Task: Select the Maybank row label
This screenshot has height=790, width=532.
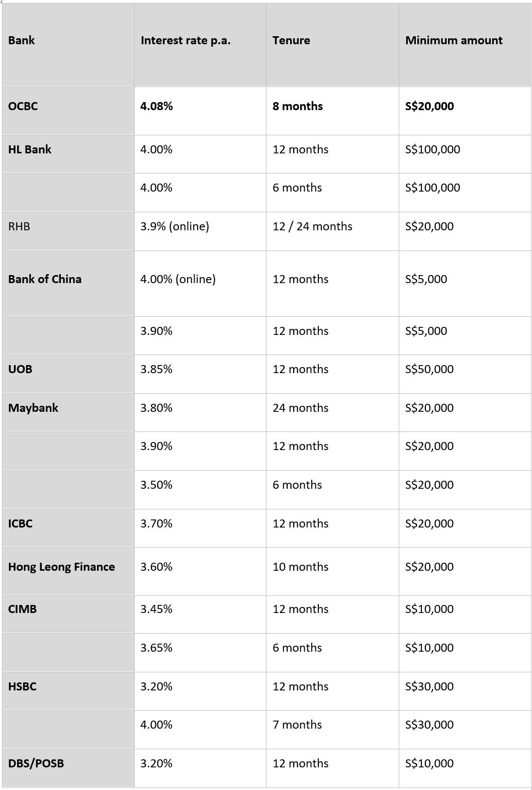Action: click(68, 412)
